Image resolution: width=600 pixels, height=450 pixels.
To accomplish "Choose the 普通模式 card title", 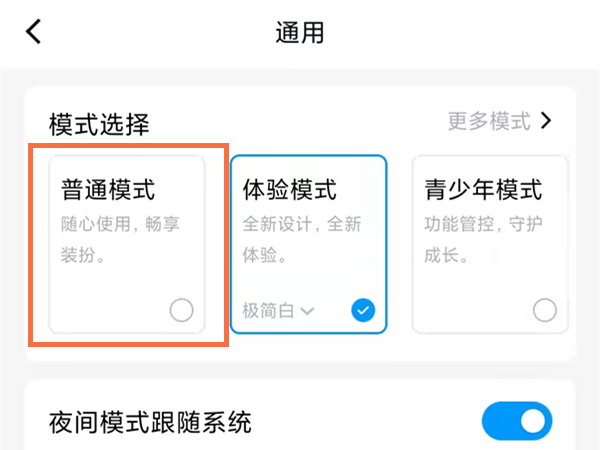I will 108,189.
